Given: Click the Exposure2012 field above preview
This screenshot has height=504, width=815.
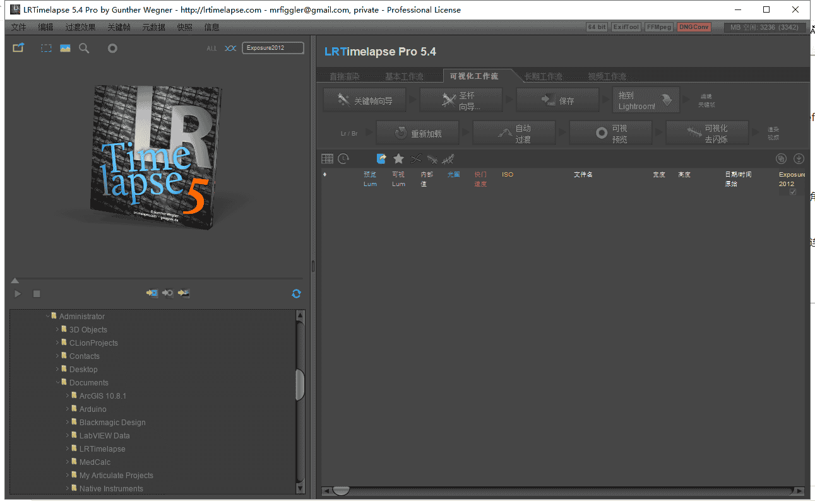Looking at the screenshot, I should (273, 48).
